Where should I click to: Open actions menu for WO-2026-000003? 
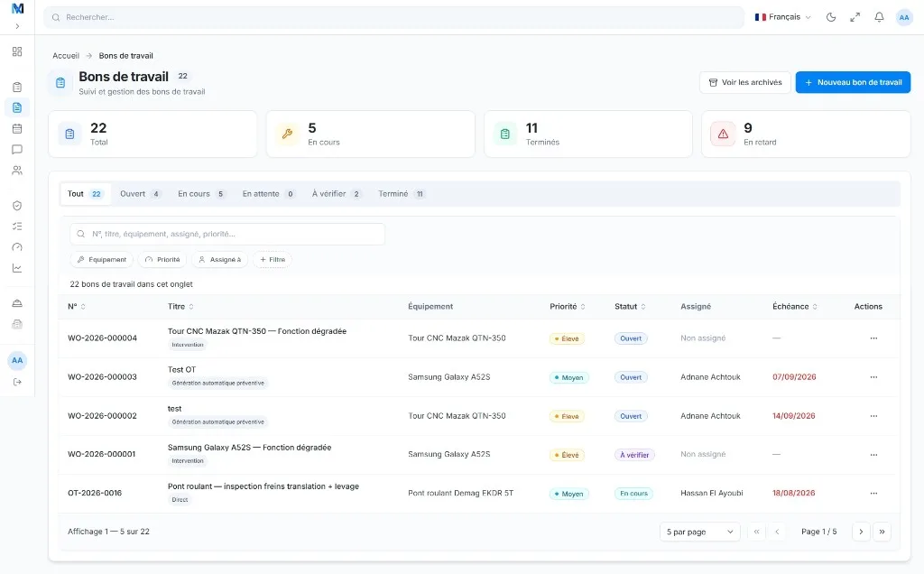tap(873, 377)
